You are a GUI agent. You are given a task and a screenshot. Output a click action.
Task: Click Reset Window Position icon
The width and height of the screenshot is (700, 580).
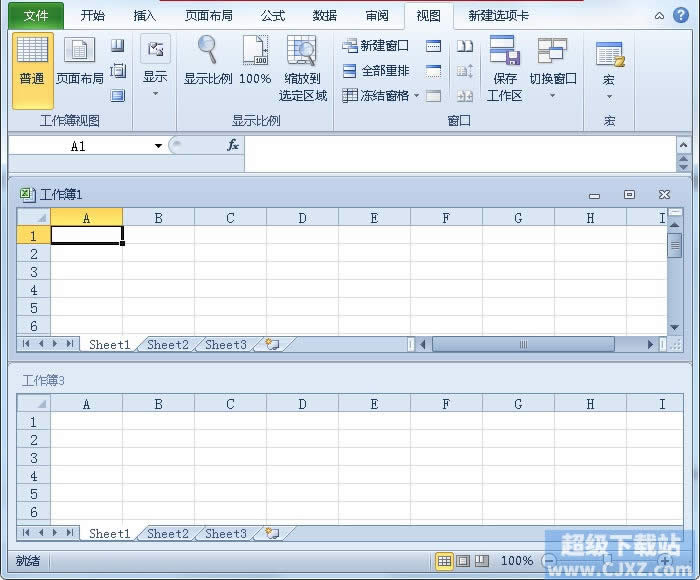(x=465, y=96)
